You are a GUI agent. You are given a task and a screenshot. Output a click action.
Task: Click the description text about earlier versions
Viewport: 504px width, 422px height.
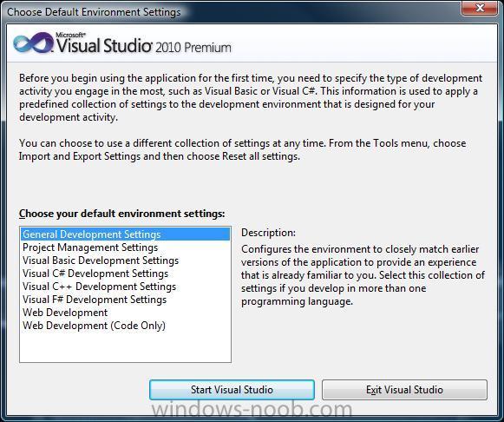(x=363, y=275)
